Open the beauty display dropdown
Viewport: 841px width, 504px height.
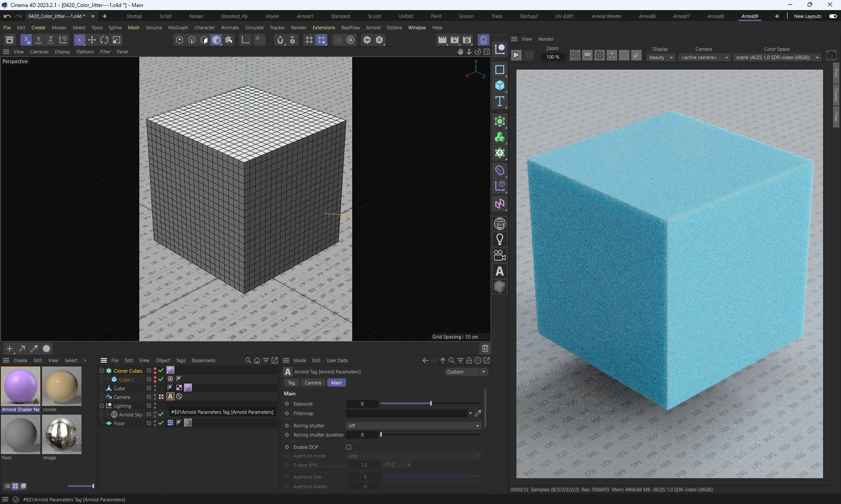(661, 57)
